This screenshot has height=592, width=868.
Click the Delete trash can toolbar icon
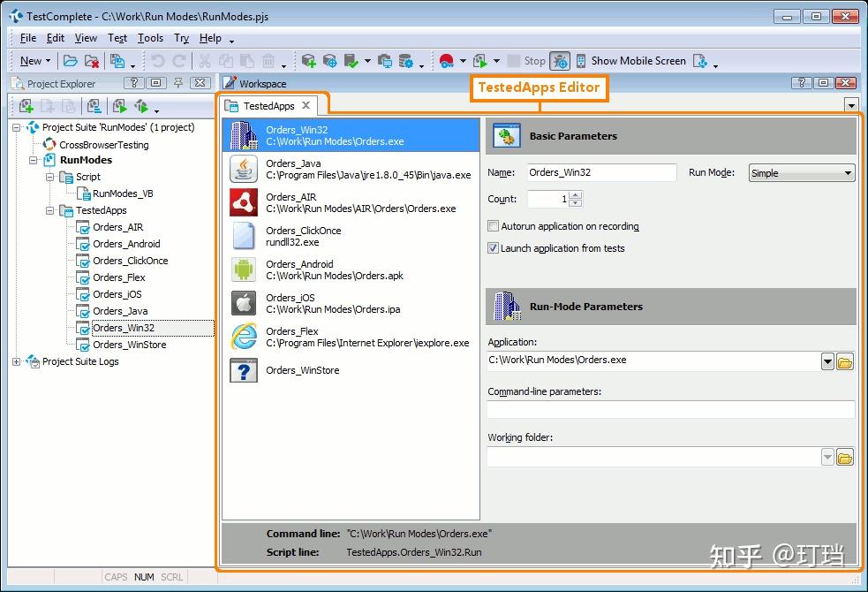pyautogui.click(x=268, y=61)
